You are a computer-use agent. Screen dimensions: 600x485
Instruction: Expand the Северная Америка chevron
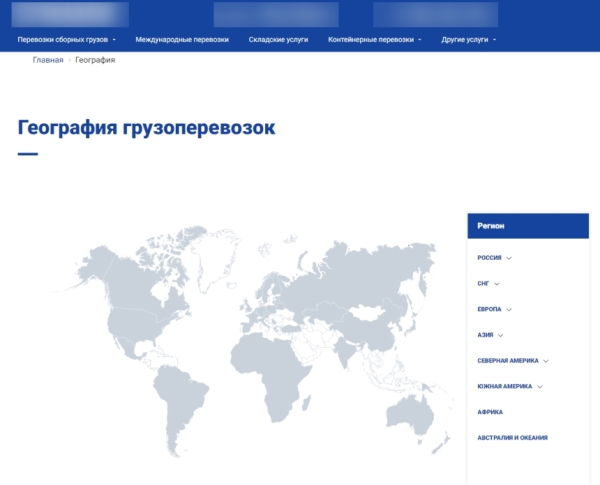pos(546,361)
